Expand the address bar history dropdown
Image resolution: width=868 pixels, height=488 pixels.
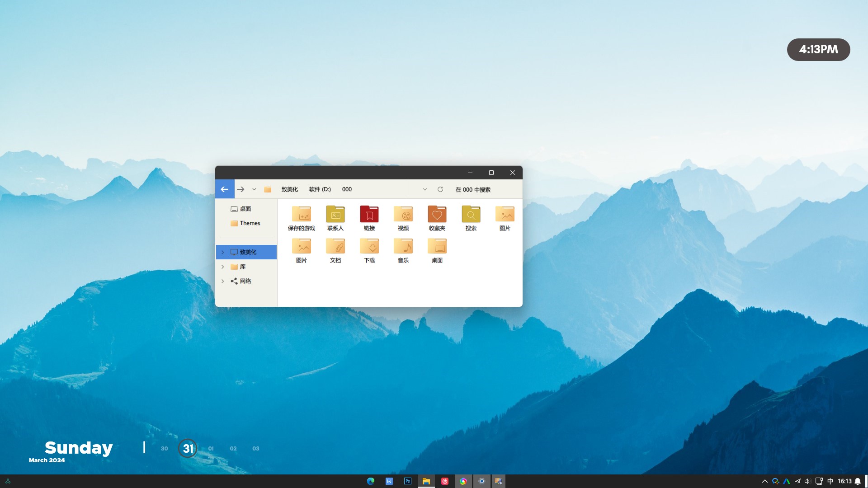(x=425, y=189)
